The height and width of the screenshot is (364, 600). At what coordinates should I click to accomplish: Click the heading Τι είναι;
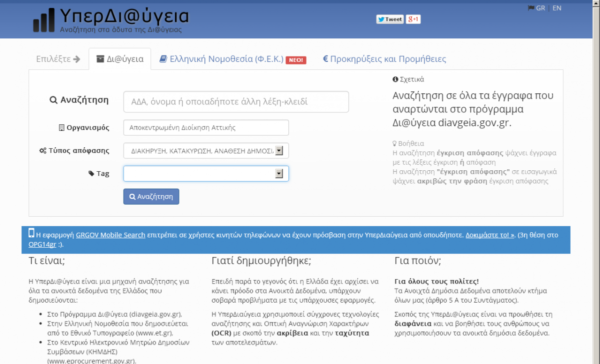coord(47,261)
